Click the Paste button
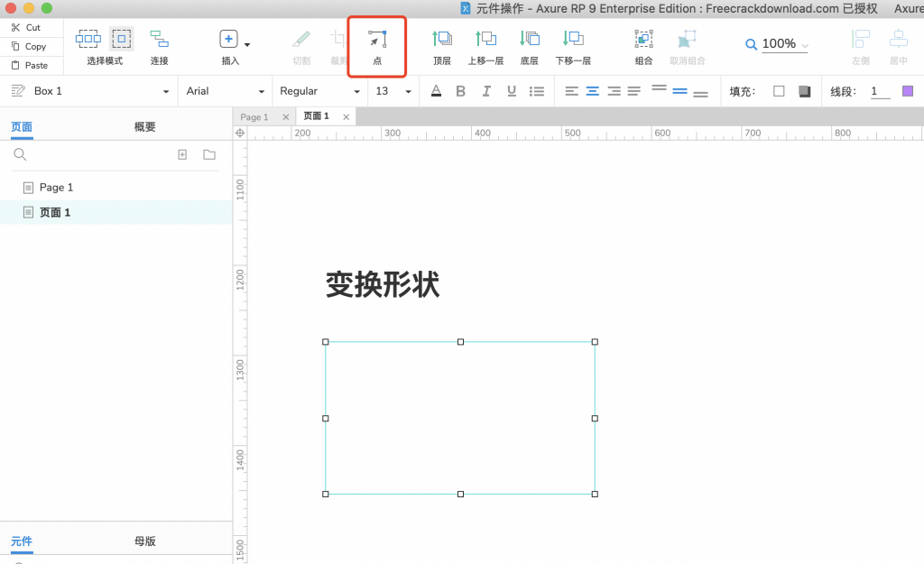This screenshot has width=924, height=564. pyautogui.click(x=30, y=66)
